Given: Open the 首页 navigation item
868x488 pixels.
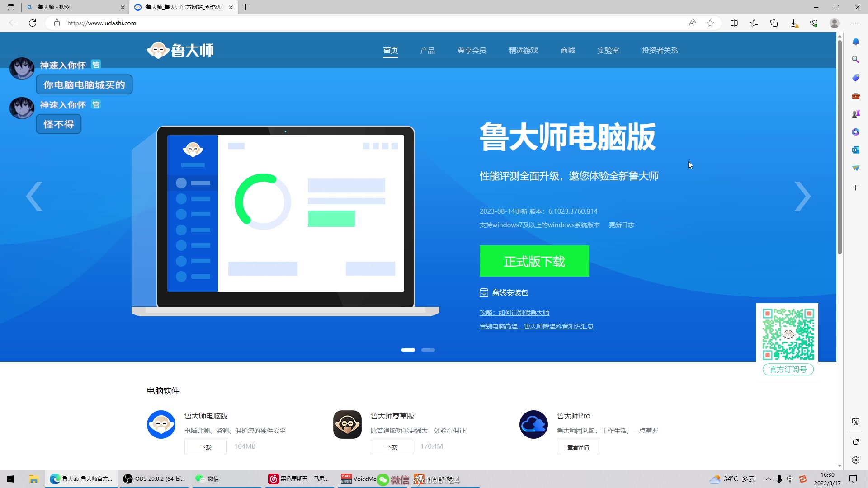Looking at the screenshot, I should point(391,50).
